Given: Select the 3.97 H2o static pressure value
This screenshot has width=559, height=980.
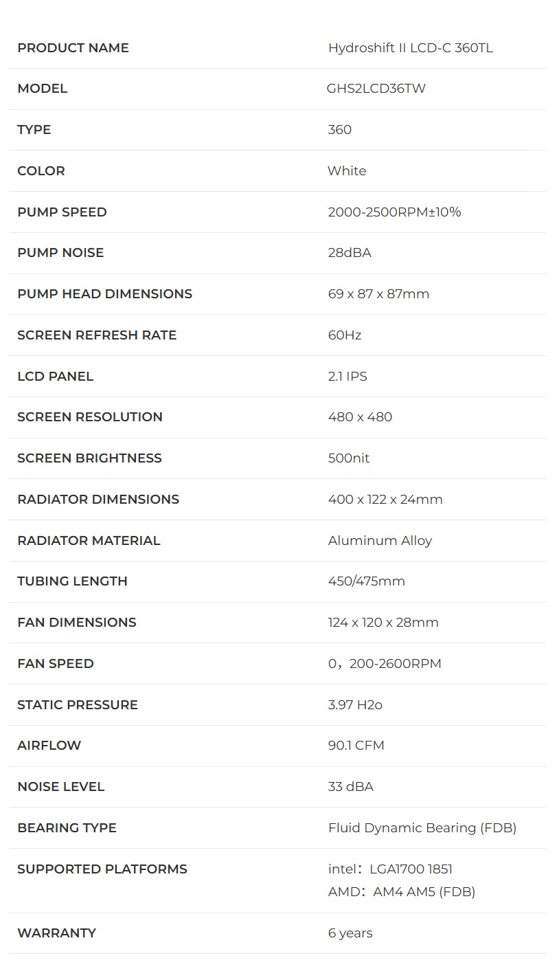Looking at the screenshot, I should [x=355, y=705].
